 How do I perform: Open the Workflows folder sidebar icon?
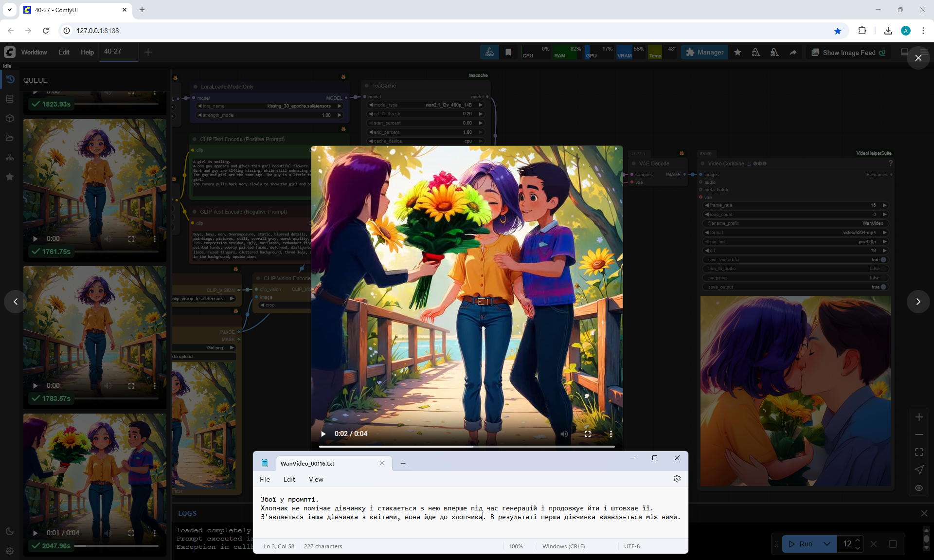10,138
